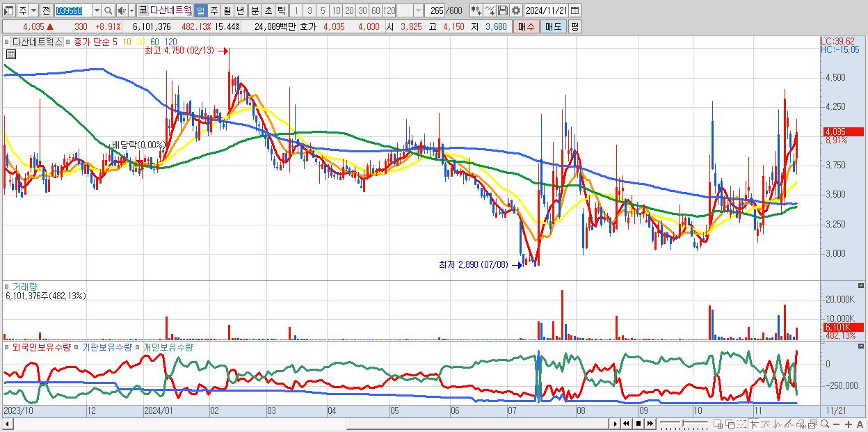Image resolution: width=868 pixels, height=432 pixels.
Task: Click the 전 button next to 주 selector
Action: coord(46,10)
